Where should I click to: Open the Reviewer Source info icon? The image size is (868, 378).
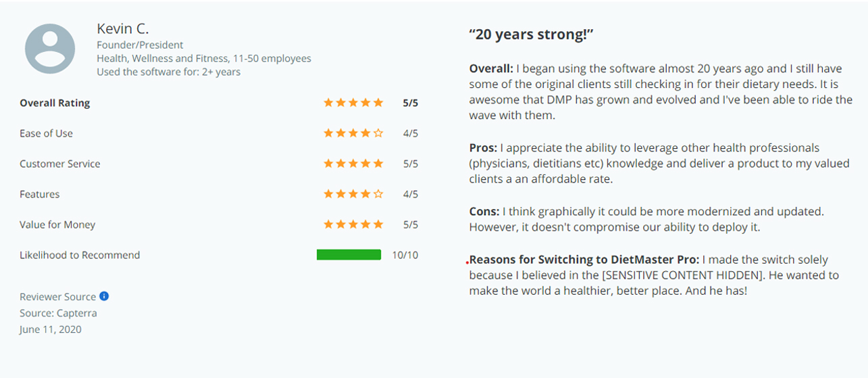pyautogui.click(x=104, y=296)
